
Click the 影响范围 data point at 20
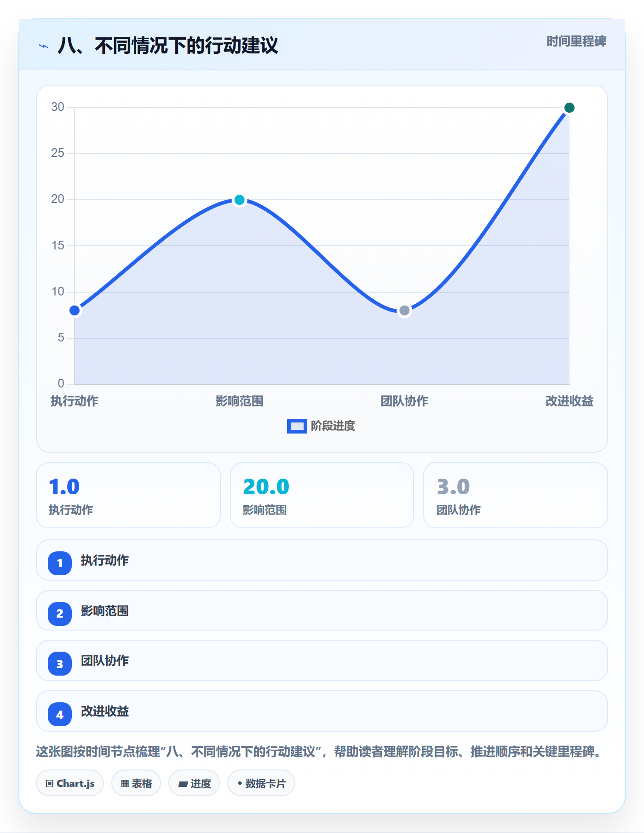click(x=239, y=200)
